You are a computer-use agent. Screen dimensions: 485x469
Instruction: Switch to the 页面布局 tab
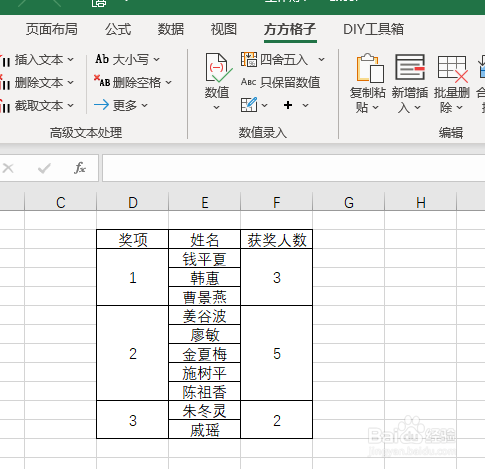tap(52, 29)
